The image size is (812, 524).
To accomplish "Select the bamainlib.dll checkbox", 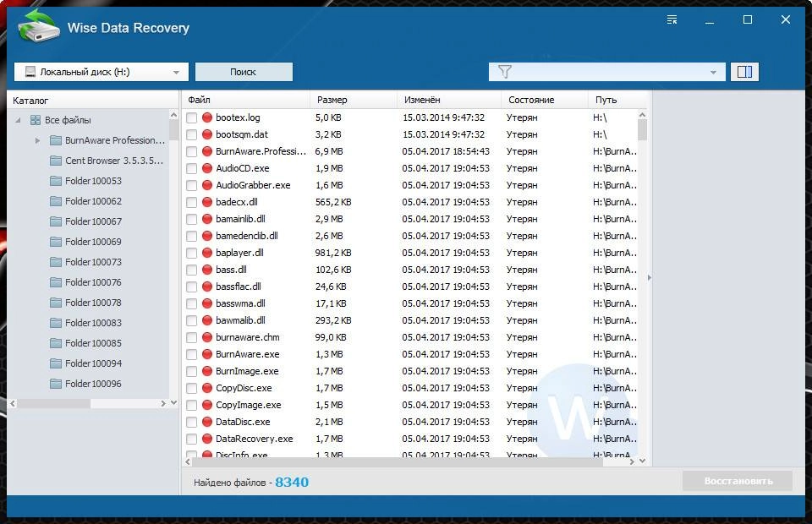I will [x=192, y=220].
